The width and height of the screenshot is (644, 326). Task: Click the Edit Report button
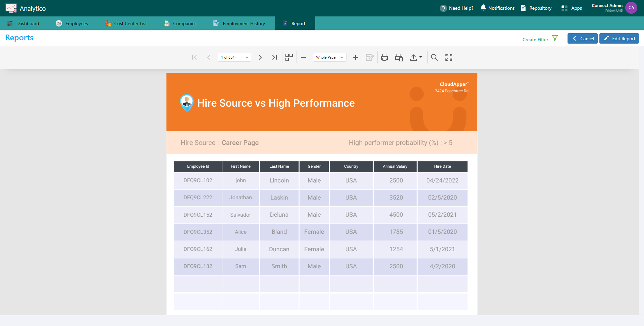tap(619, 38)
